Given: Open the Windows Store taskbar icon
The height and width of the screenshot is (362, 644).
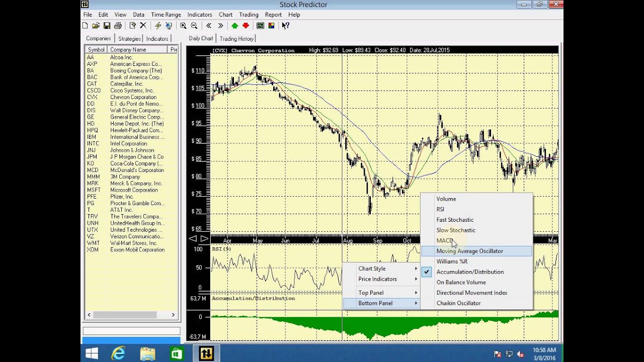Looking at the screenshot, I should point(177,353).
